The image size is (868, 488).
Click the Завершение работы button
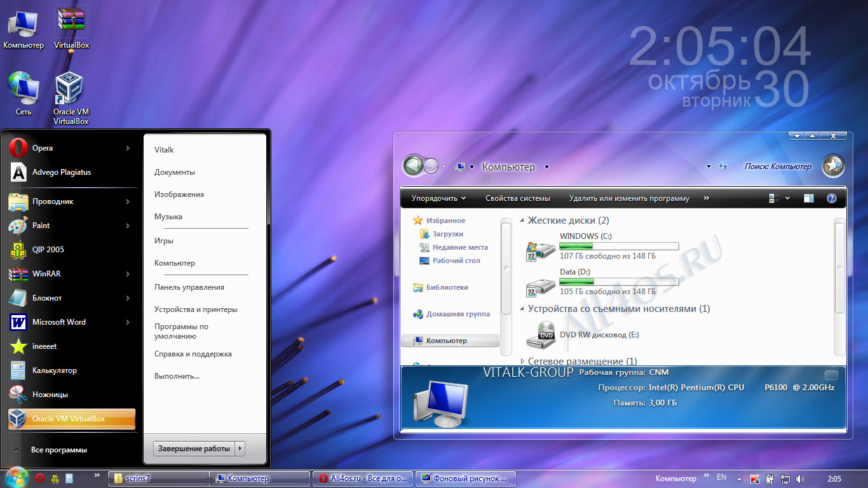tap(194, 449)
